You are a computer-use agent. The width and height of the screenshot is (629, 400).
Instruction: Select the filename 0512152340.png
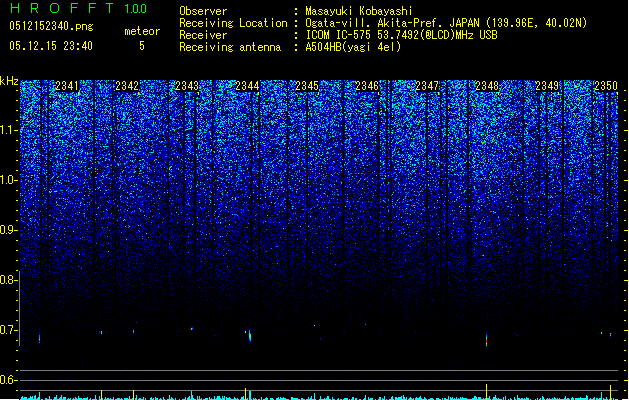[x=51, y=26]
